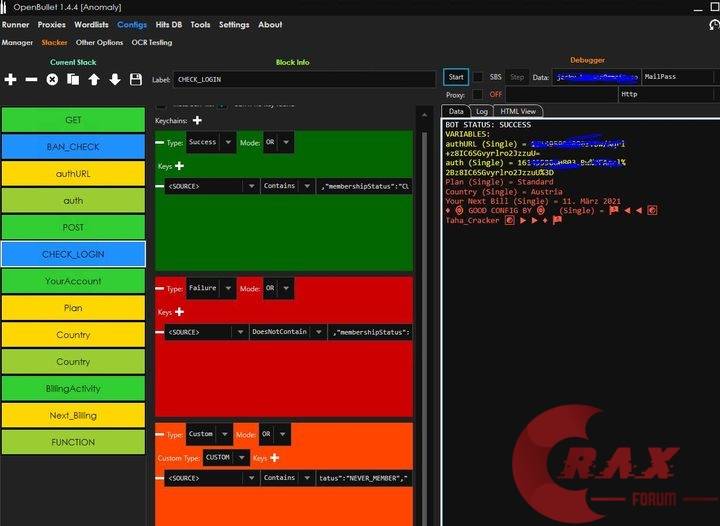Image resolution: width=720 pixels, height=526 pixels.
Task: Select the authURL block in stack
Action: [73, 173]
